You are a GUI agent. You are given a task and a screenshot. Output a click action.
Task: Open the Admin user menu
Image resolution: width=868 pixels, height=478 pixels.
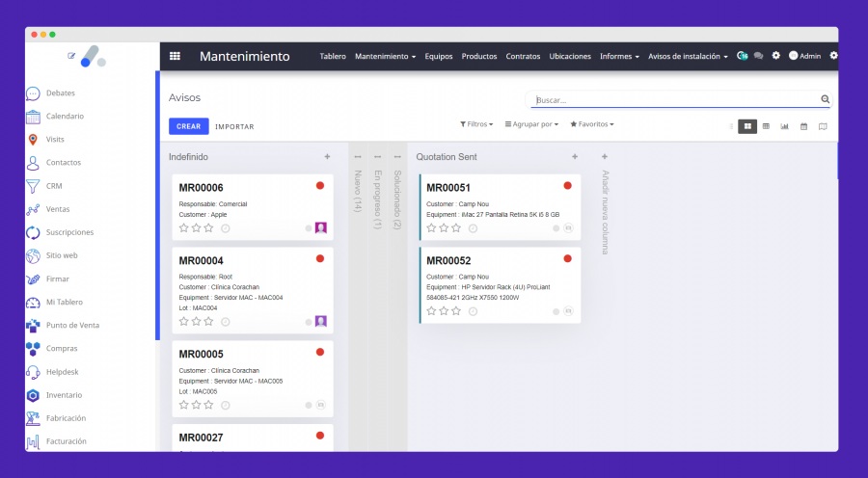pyautogui.click(x=805, y=56)
